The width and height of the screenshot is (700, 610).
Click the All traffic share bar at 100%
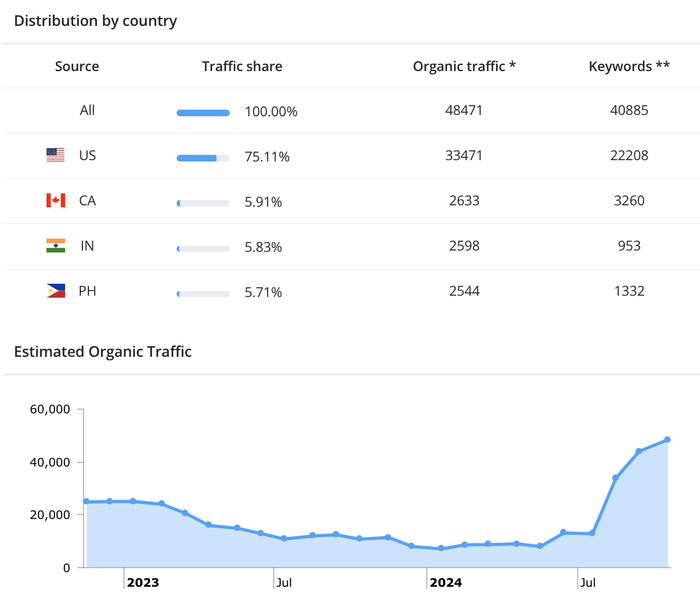pos(203,113)
